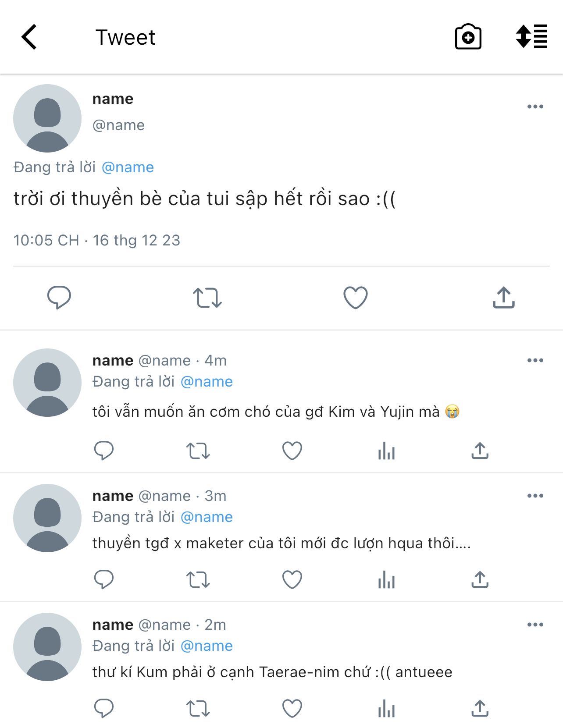563x728 pixels.
Task: Open more options on main tweet
Action: [535, 107]
